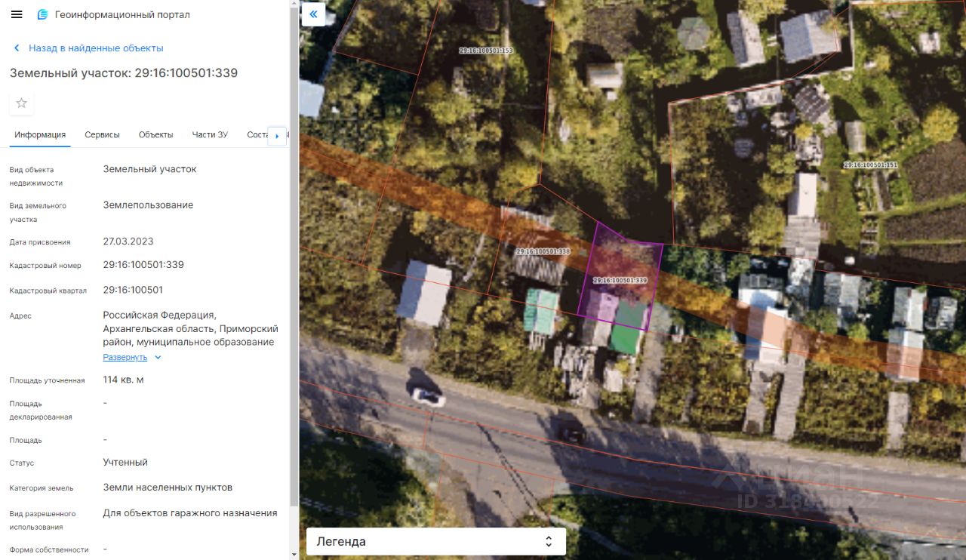Image resolution: width=966 pixels, height=560 pixels.
Task: Expand full address via Развернуть link
Action: tap(125, 357)
